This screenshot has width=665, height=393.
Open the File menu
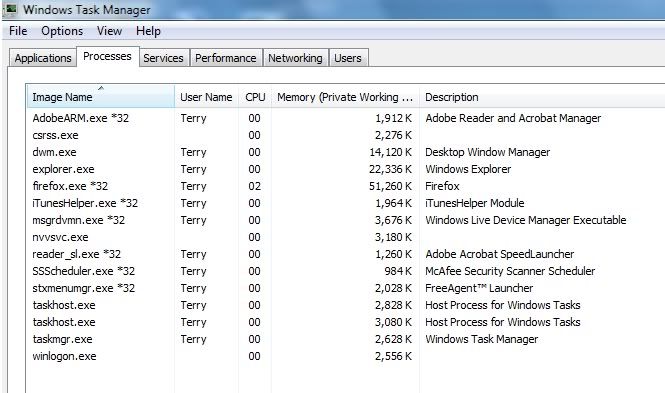pos(18,31)
